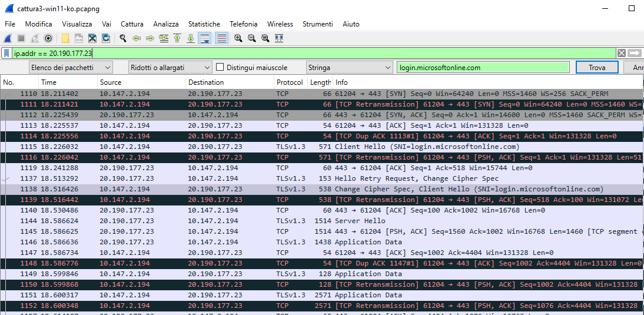Enable Distingui maiuscole checkbox

point(220,67)
